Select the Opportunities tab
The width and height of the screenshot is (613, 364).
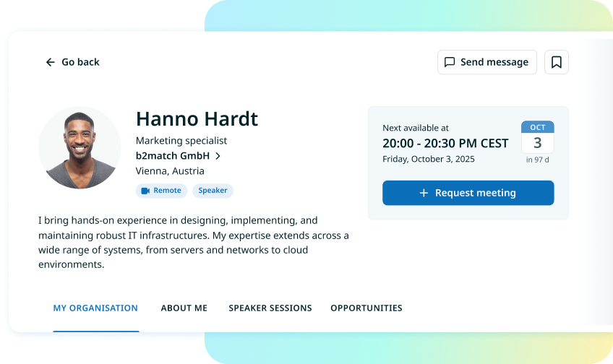click(366, 308)
